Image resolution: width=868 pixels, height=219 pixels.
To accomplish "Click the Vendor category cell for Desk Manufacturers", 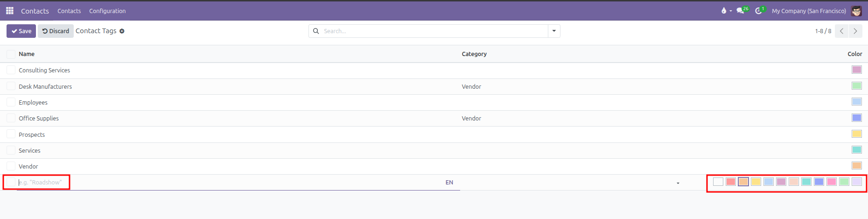I will click(471, 86).
